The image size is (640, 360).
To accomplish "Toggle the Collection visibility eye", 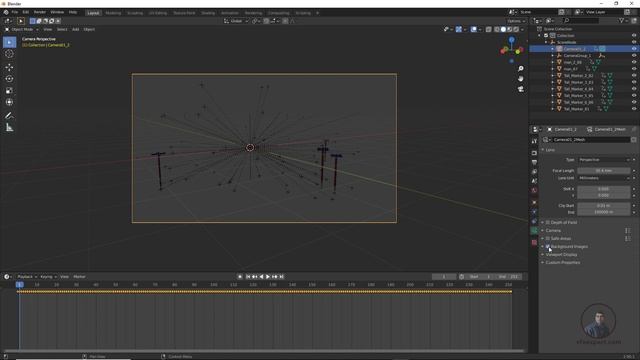I will click(x=634, y=36).
